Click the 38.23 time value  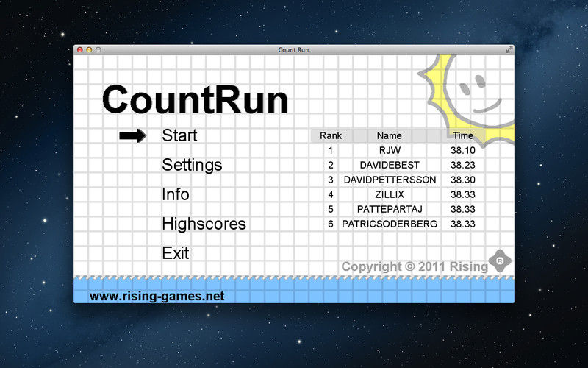[463, 165]
